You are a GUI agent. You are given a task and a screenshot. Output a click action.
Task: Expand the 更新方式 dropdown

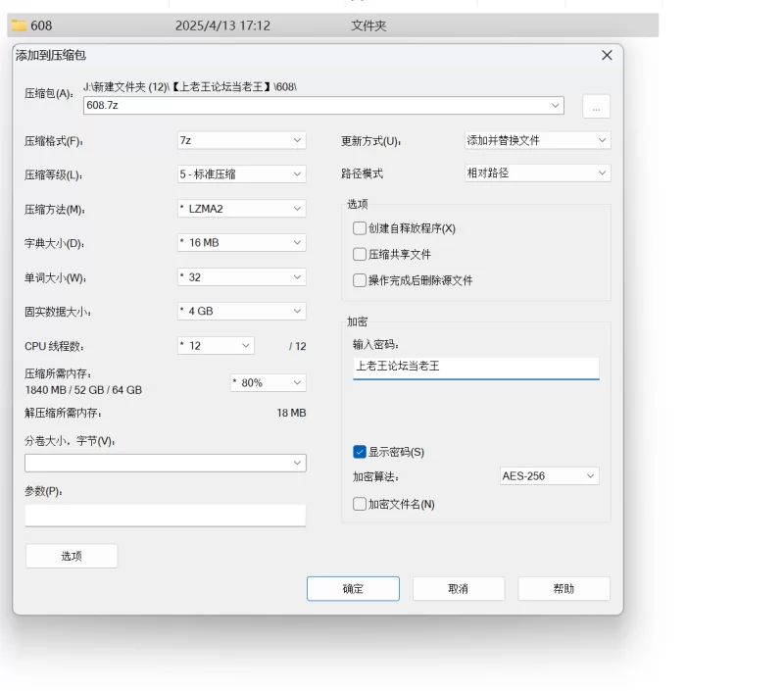(x=537, y=140)
